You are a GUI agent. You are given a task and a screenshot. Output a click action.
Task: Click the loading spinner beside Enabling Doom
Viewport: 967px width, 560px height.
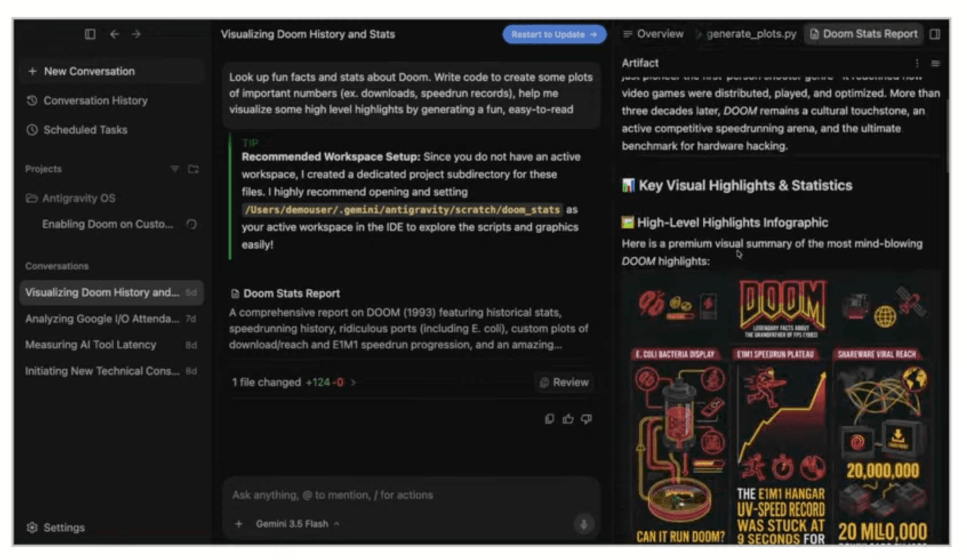pyautogui.click(x=192, y=225)
